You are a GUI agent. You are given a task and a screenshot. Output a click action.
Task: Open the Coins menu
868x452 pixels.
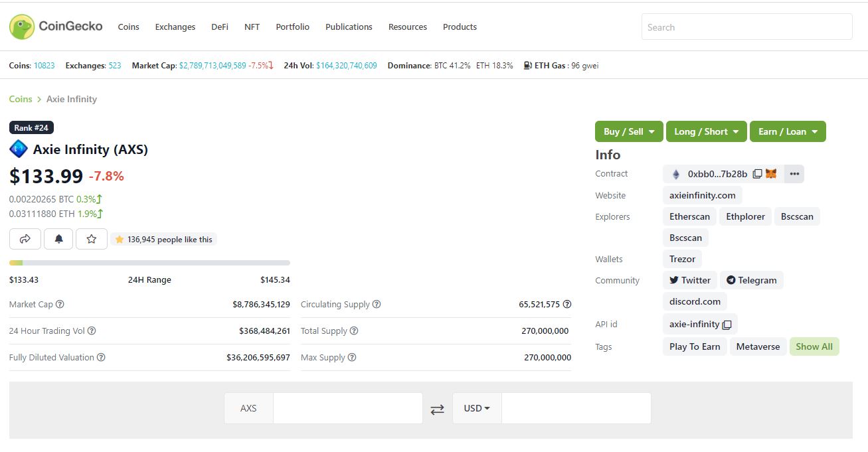coord(128,27)
